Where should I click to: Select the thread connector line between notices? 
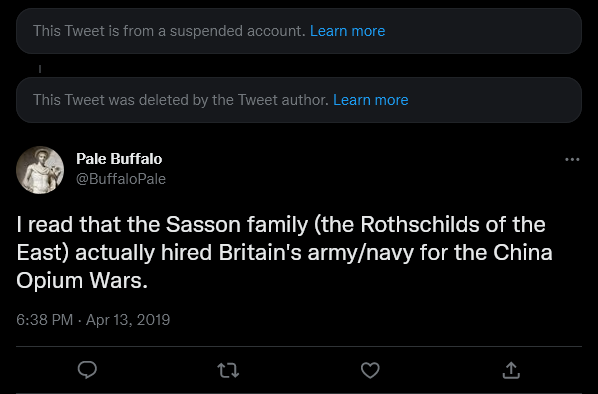coord(40,69)
